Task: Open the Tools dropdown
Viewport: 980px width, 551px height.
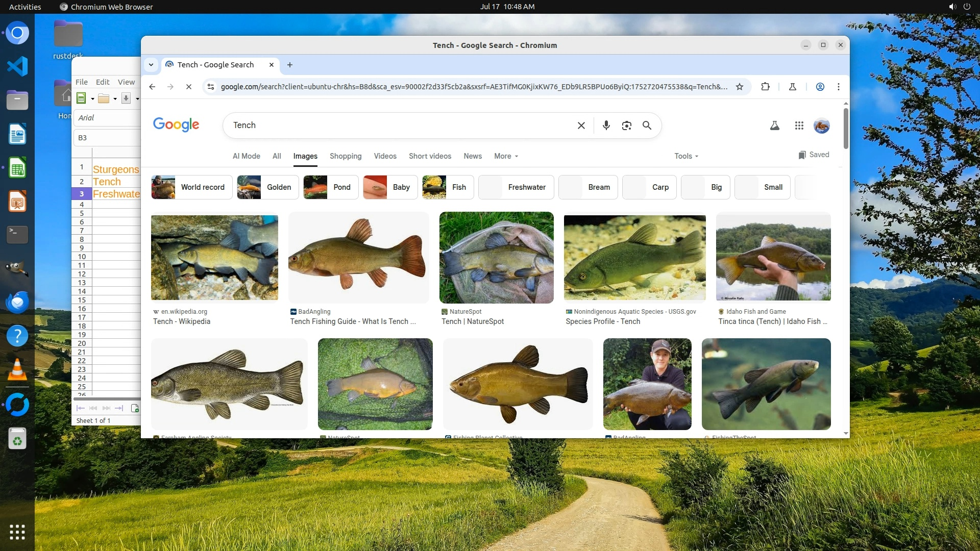Action: click(685, 156)
